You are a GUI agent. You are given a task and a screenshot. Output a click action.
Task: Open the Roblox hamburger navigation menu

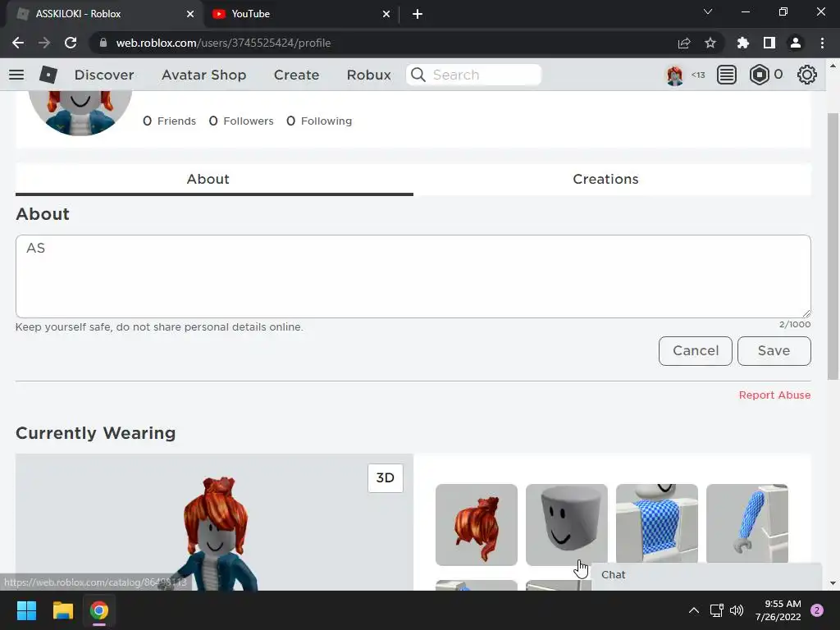(x=16, y=75)
